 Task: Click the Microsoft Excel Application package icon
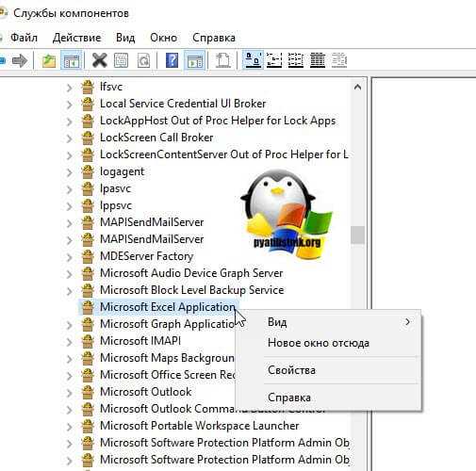tap(88, 307)
